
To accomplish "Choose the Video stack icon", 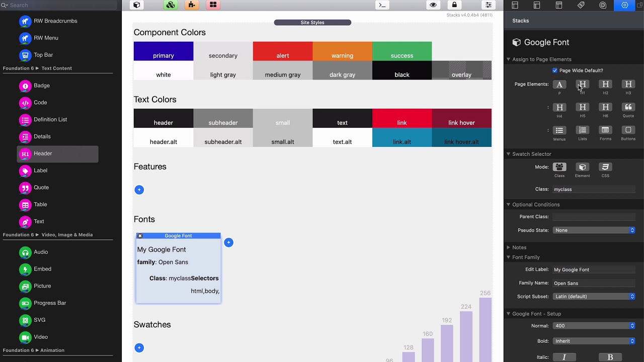I will pyautogui.click(x=25, y=337).
